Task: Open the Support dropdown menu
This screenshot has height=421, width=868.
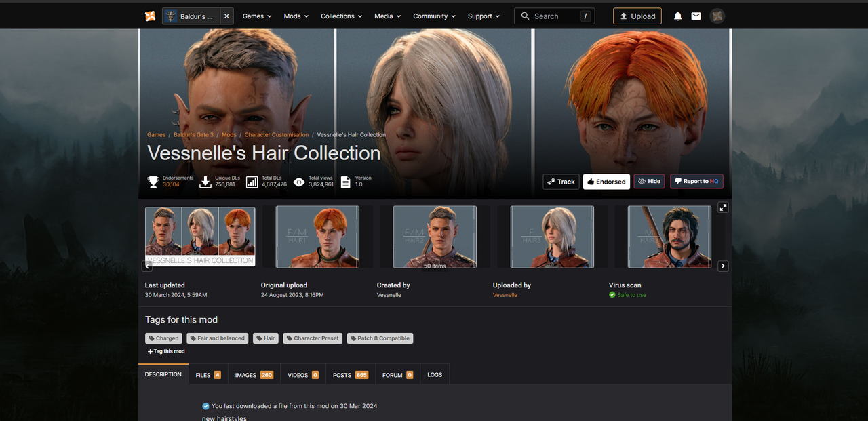Action: 484,16
